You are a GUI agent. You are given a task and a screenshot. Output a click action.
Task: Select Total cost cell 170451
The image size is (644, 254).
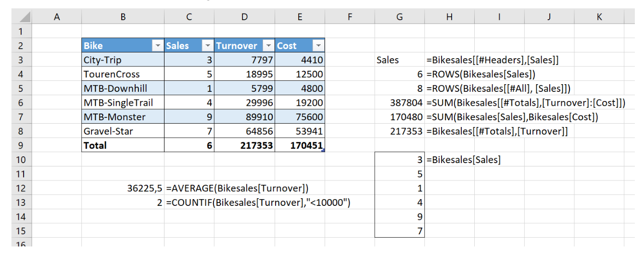tap(300, 145)
